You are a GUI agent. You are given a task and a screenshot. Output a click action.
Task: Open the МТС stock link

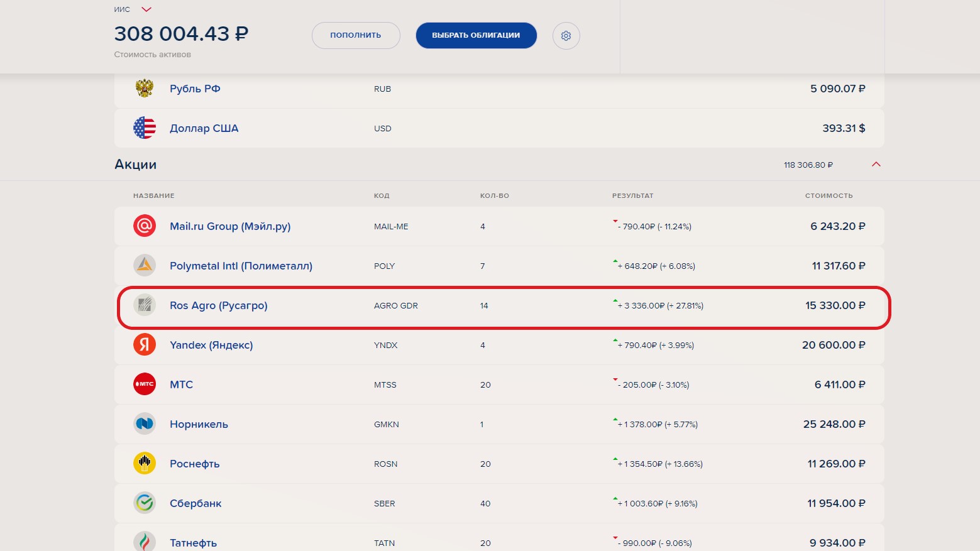click(x=181, y=385)
